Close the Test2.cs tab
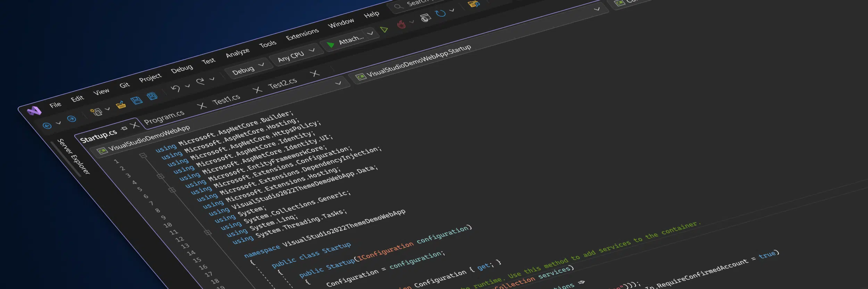The width and height of the screenshot is (868, 289). (315, 74)
